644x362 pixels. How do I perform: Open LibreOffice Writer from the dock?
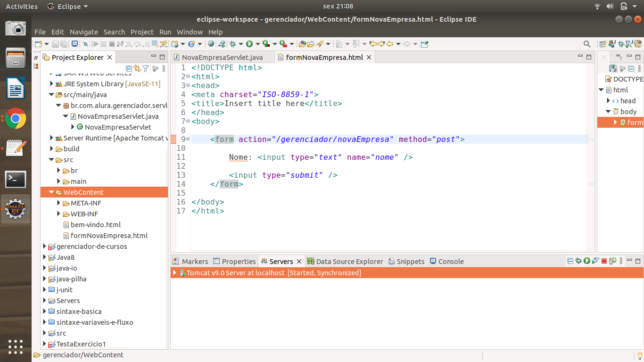16,88
